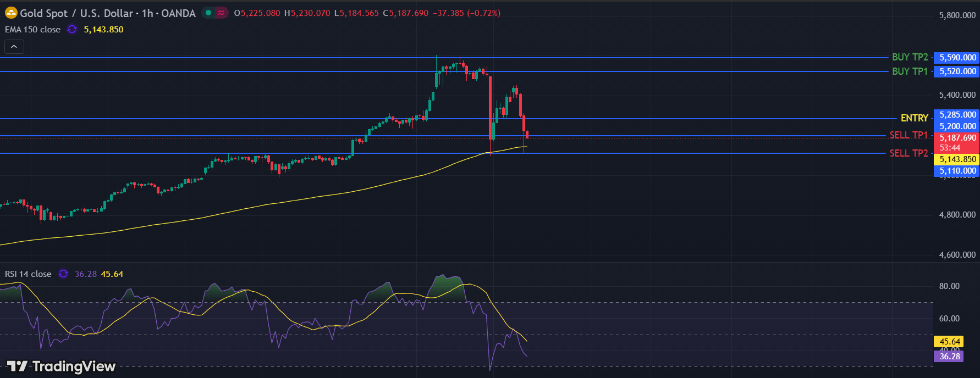Click the green market status dot
The width and height of the screenshot is (980, 378).
(208, 13)
